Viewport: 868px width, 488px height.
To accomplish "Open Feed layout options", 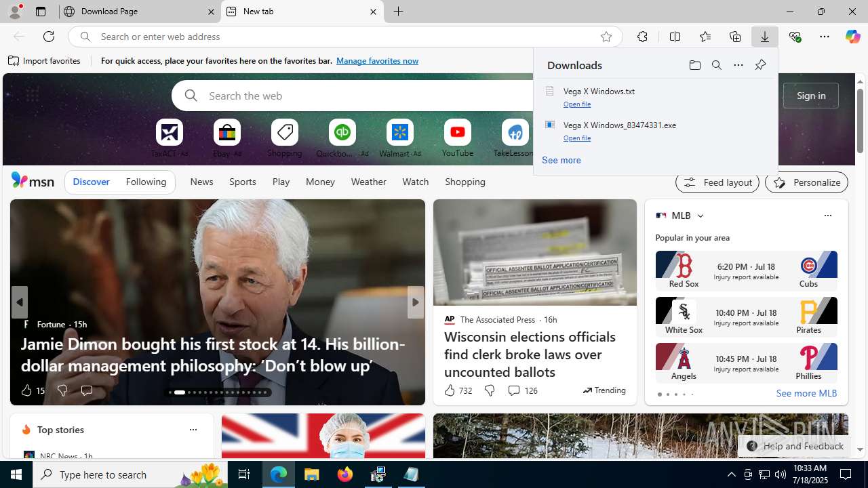I will (717, 182).
